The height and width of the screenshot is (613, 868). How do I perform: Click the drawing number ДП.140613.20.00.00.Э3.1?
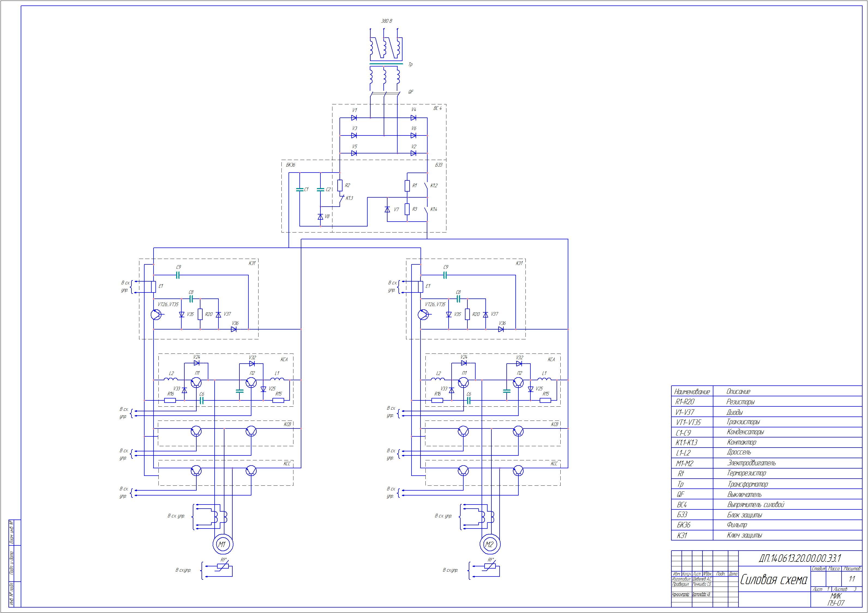[800, 558]
